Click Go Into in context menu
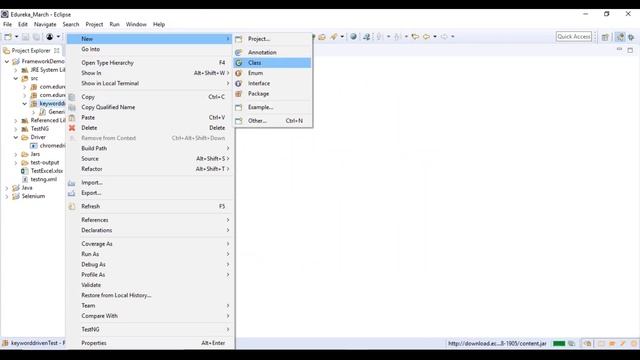The height and width of the screenshot is (360, 640). (150, 49)
